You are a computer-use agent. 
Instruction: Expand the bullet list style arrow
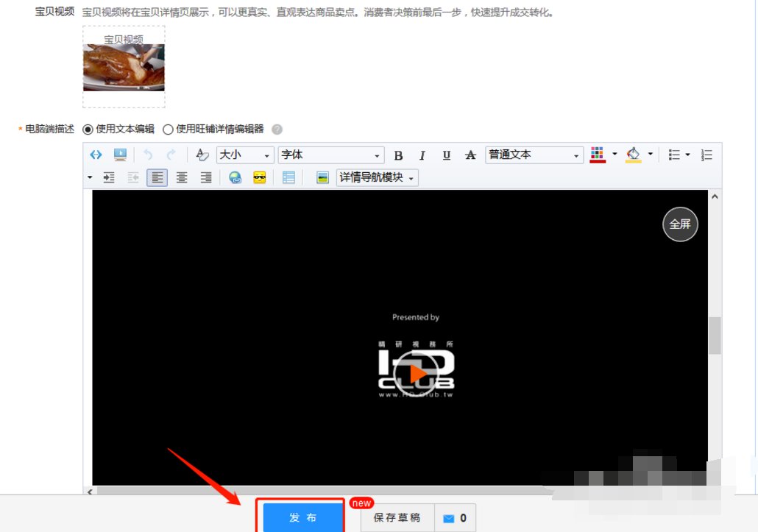coord(687,155)
